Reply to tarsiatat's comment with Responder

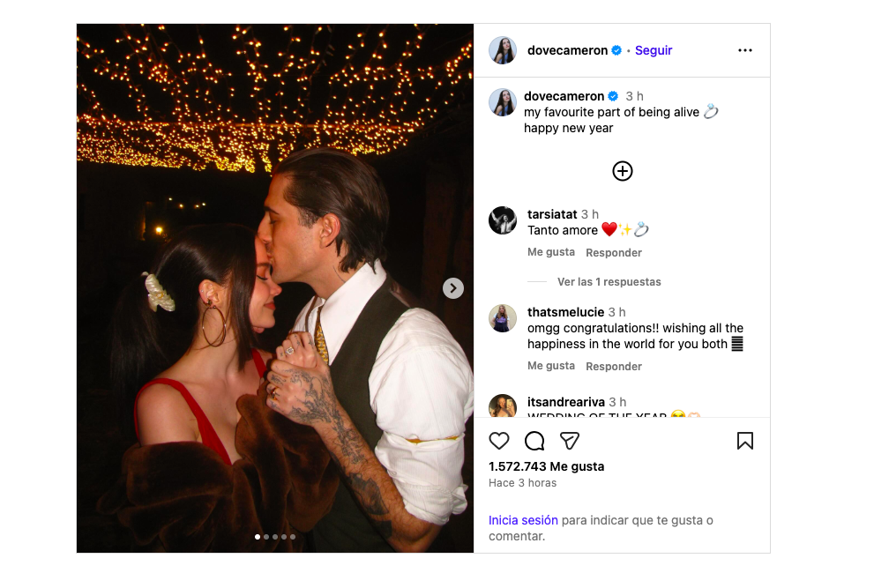click(614, 252)
